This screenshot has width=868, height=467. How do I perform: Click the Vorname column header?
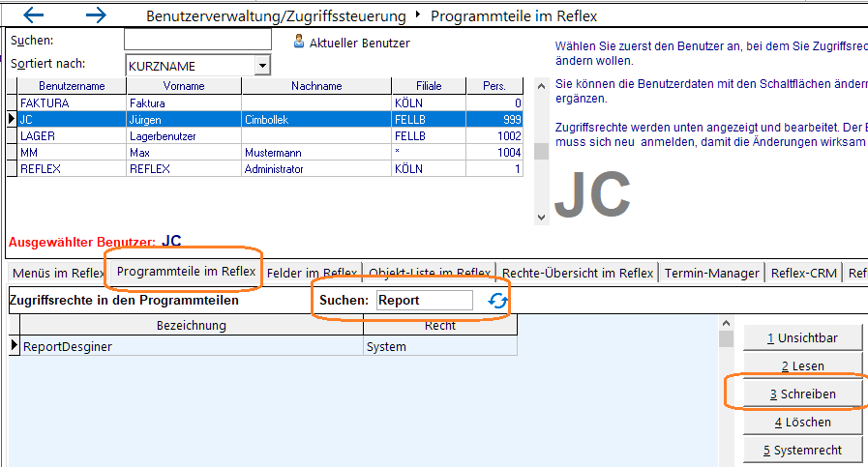184,86
